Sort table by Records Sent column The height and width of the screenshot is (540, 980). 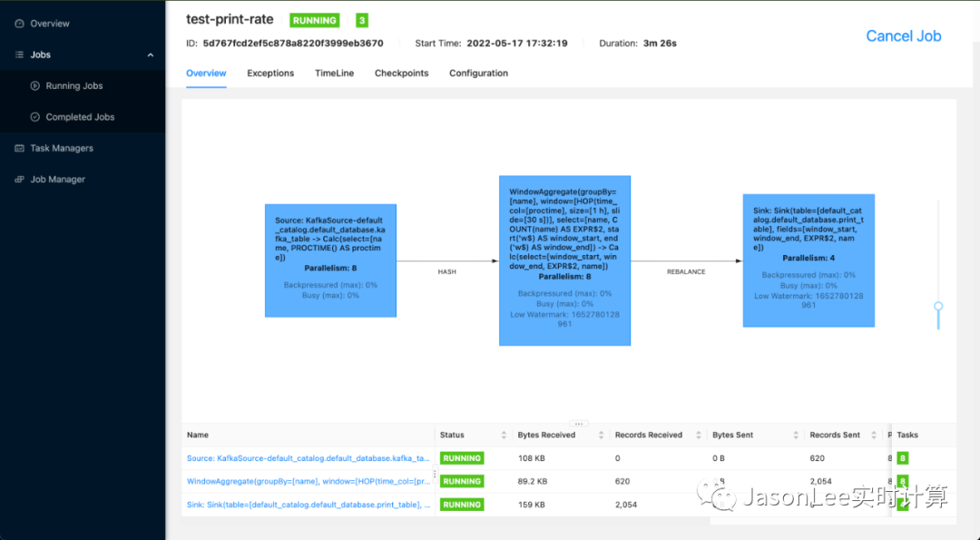click(874, 435)
